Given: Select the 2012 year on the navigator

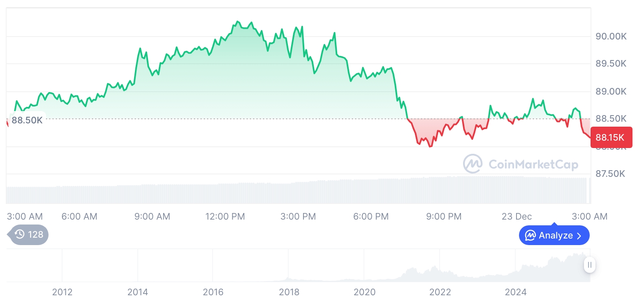Looking at the screenshot, I should [62, 292].
